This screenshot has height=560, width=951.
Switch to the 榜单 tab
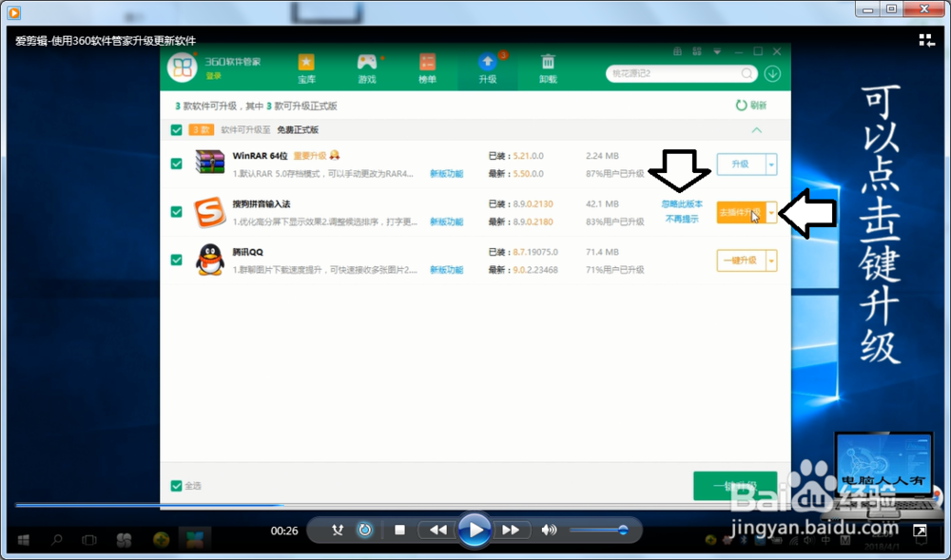[428, 68]
